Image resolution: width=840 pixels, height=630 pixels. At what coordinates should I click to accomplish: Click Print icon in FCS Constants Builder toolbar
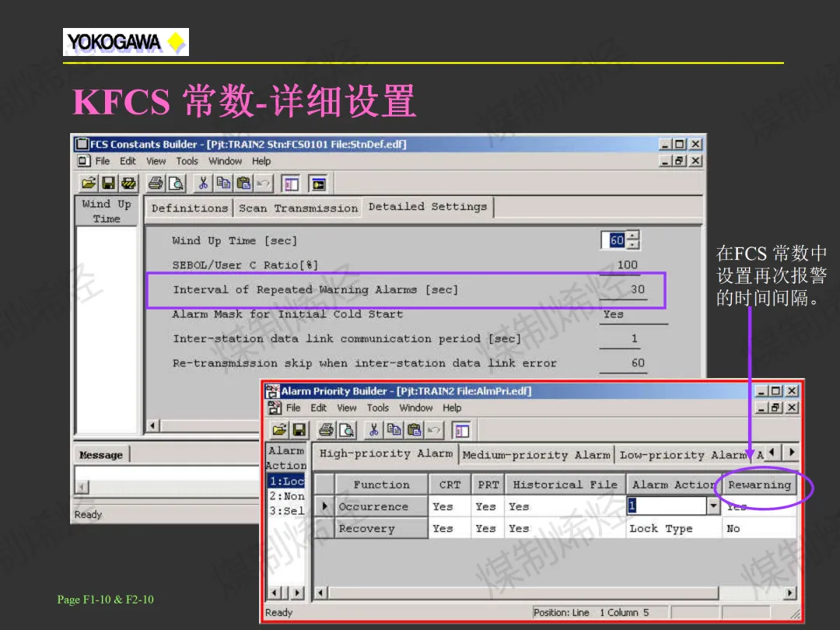pyautogui.click(x=156, y=184)
